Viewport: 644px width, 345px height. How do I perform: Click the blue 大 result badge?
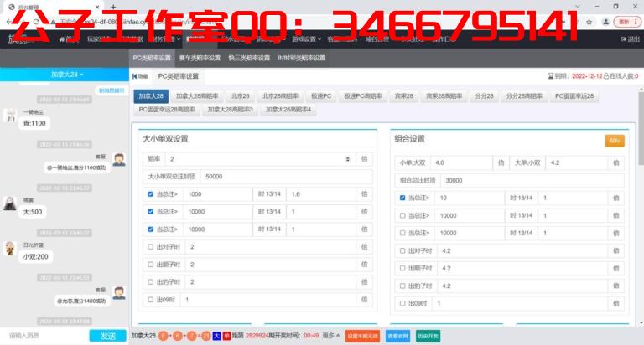pos(216,336)
